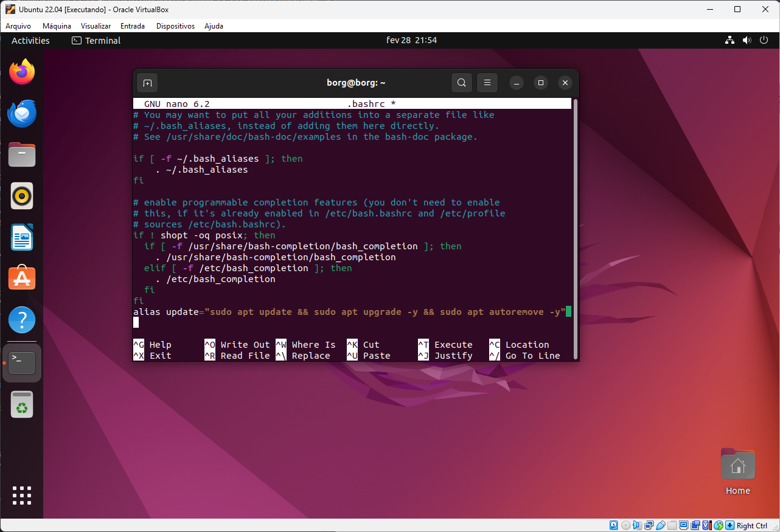Open Ubuntu Software store
Viewport: 780px width, 532px height.
pos(22,278)
